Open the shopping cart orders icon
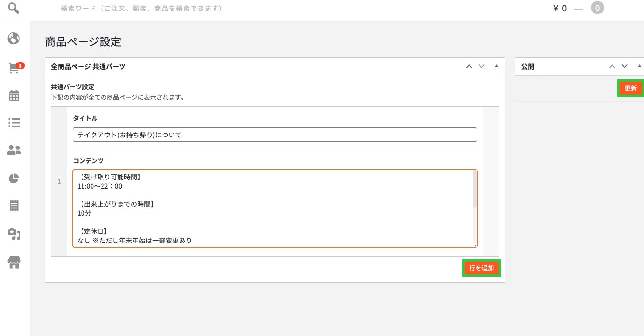This screenshot has height=336, width=644. point(14,68)
